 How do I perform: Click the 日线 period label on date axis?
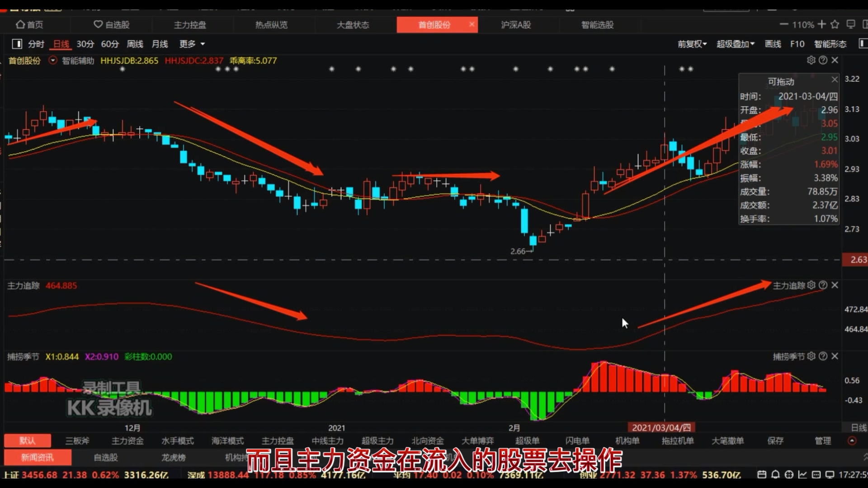(859, 427)
